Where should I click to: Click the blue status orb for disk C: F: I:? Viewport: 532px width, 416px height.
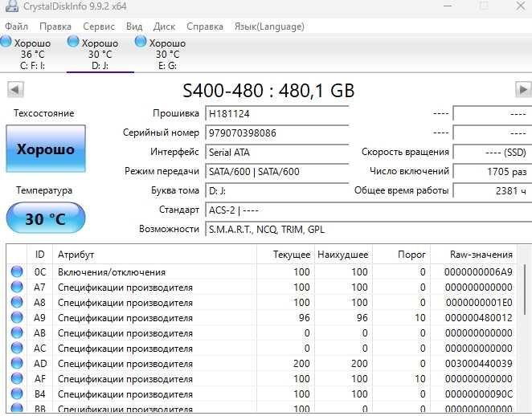pos(6,42)
